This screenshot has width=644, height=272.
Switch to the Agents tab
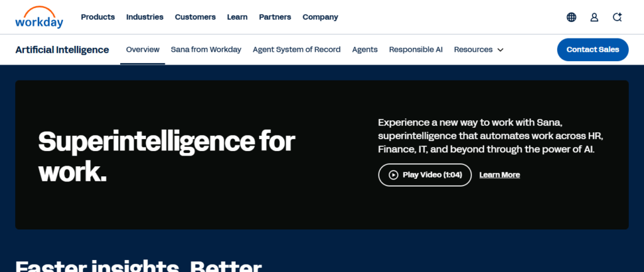point(365,50)
